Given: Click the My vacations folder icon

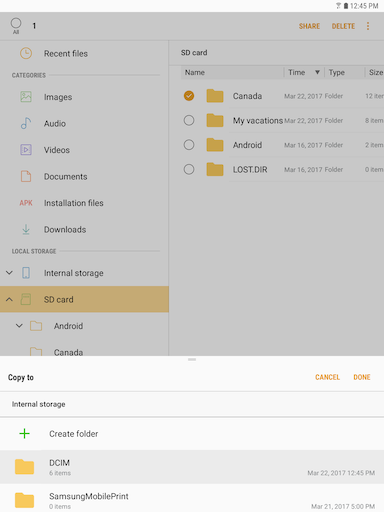Looking at the screenshot, I should point(215,120).
